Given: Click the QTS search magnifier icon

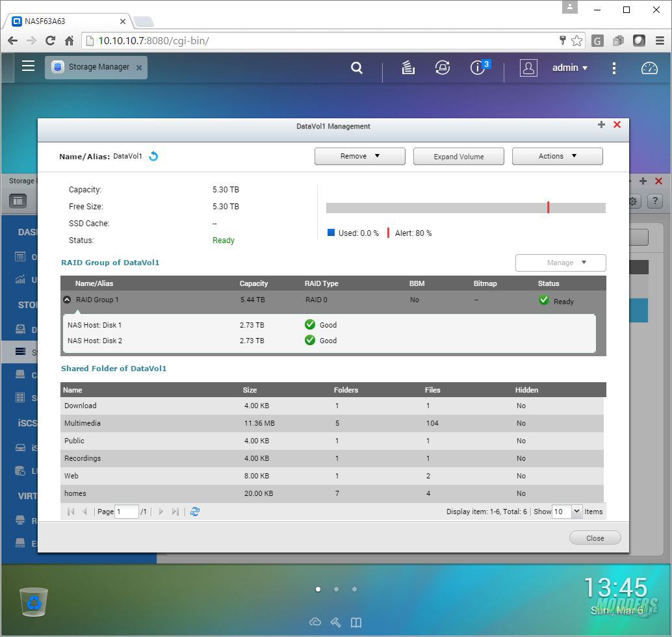Looking at the screenshot, I should [x=357, y=68].
